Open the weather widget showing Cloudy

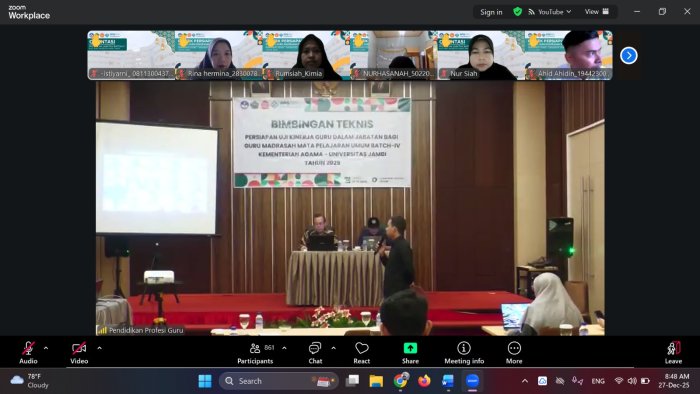click(x=29, y=381)
